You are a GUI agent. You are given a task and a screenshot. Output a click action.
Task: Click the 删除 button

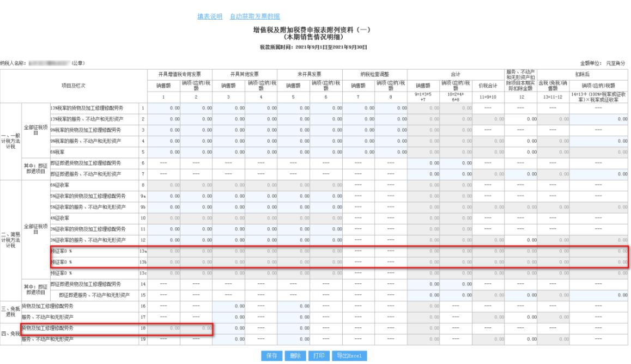[x=295, y=356]
